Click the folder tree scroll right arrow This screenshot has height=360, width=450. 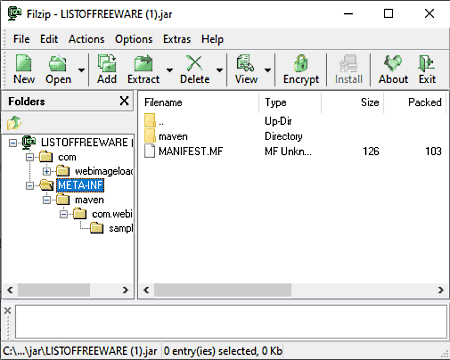pos(125,290)
